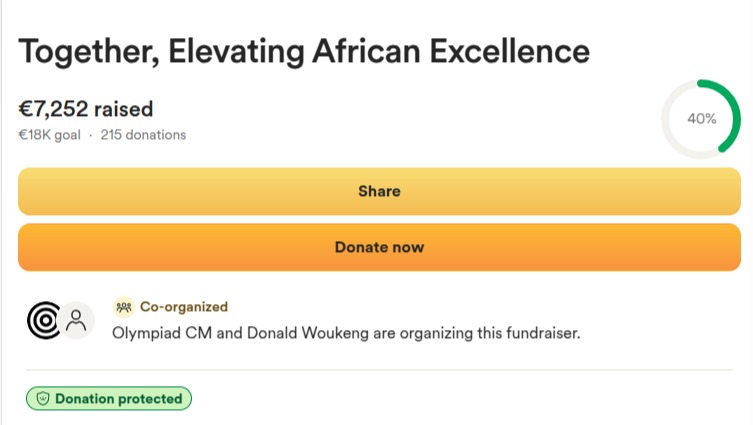This screenshot has height=425, width=753.
Task: Click the Co-organized group people icon
Action: (x=124, y=307)
